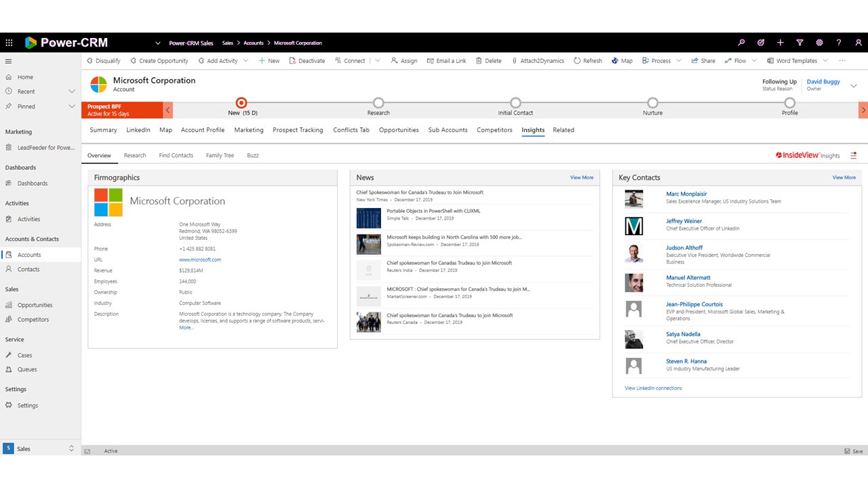The height and width of the screenshot is (488, 868).
Task: Click Email a Link command
Action: (446, 61)
